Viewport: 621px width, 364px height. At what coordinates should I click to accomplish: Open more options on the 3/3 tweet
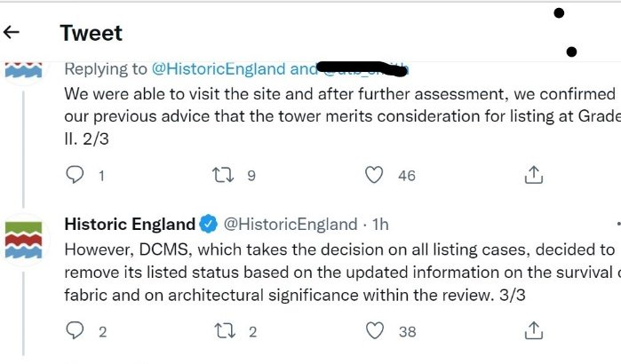tap(617, 223)
